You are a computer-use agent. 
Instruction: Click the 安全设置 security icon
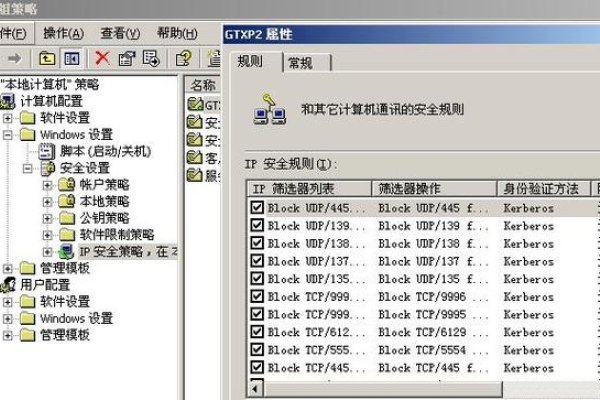tap(48, 168)
